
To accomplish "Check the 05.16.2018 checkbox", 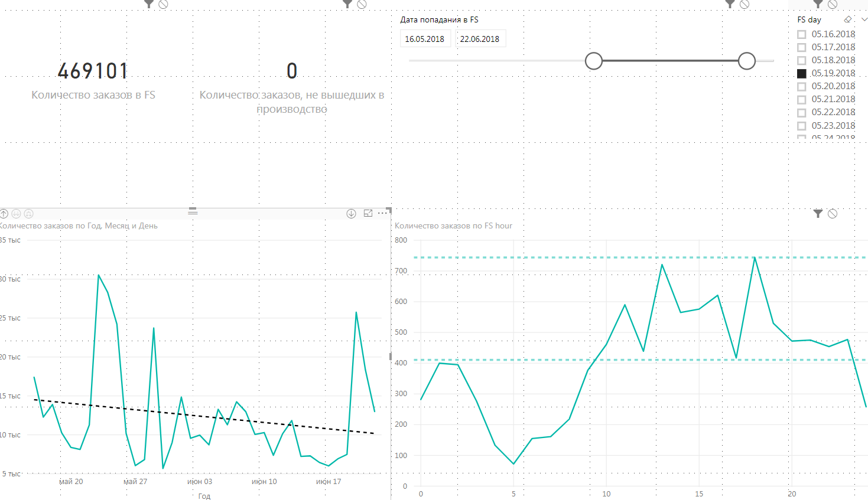I will click(x=802, y=34).
